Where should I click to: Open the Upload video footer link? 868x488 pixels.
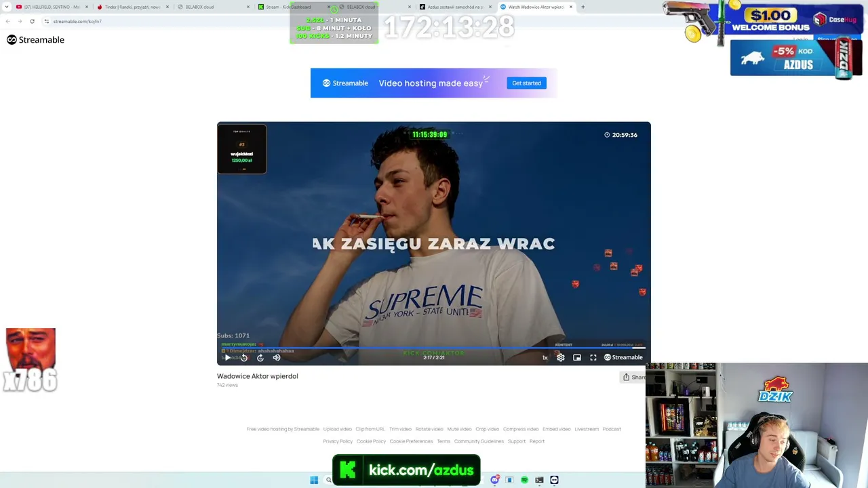[338, 429]
